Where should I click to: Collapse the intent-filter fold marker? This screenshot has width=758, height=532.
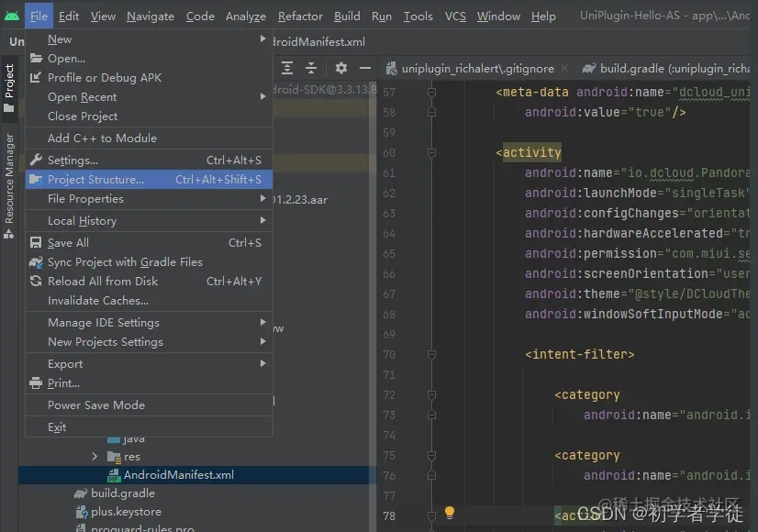[x=431, y=355]
